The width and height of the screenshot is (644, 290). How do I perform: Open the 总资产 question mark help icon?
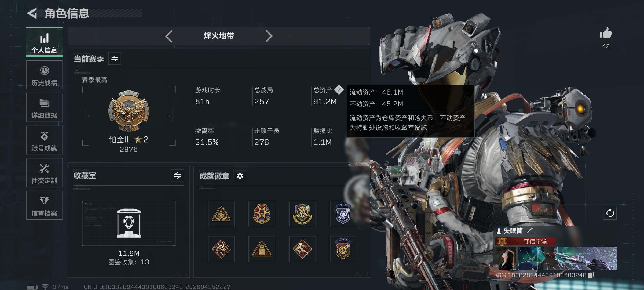tap(339, 90)
